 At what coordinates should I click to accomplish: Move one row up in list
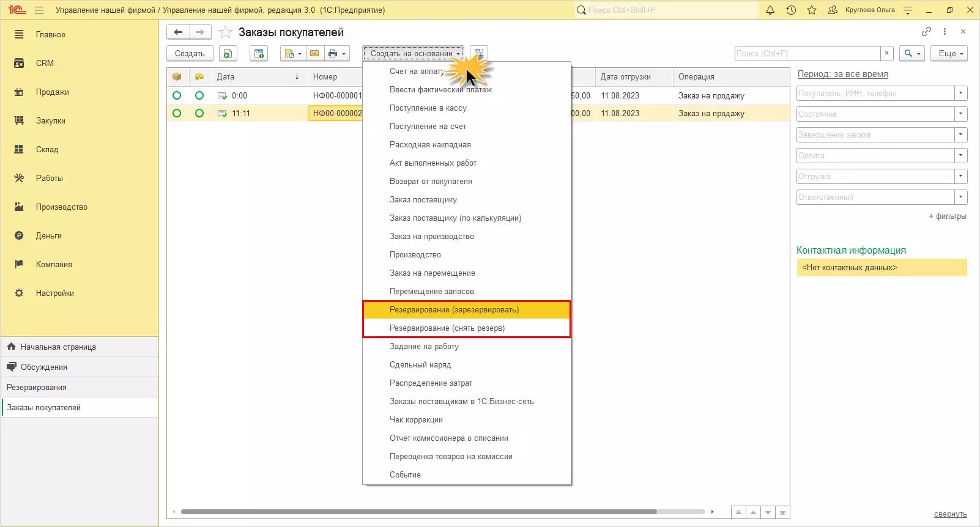click(753, 512)
